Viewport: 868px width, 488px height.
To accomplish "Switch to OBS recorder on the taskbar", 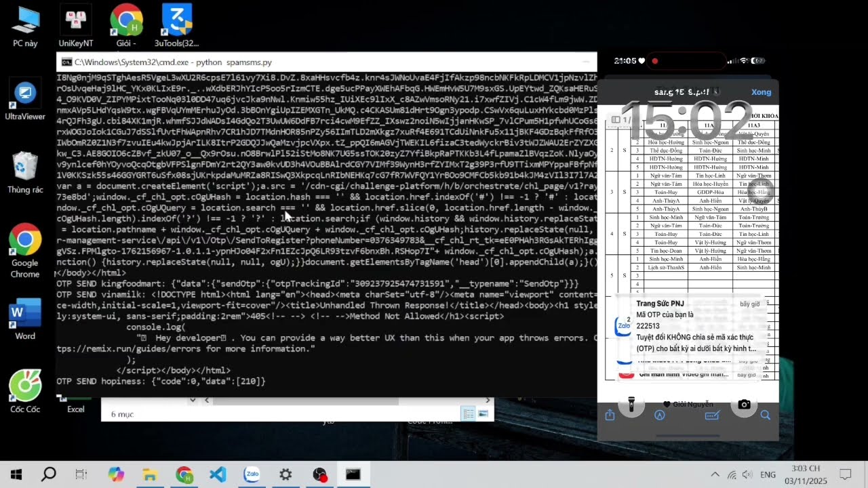I will (x=319, y=474).
